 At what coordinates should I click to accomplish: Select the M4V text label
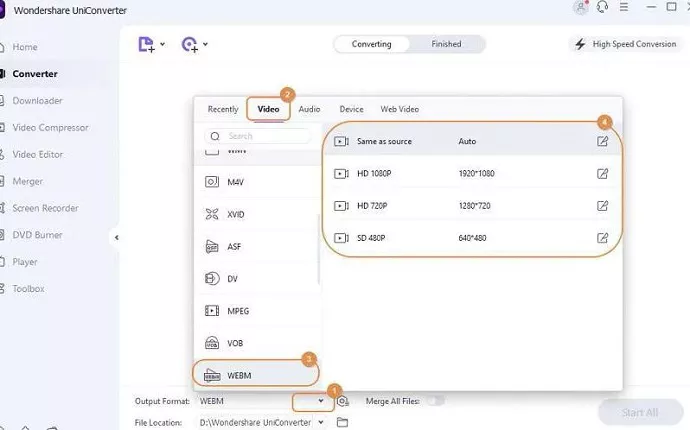(235, 182)
